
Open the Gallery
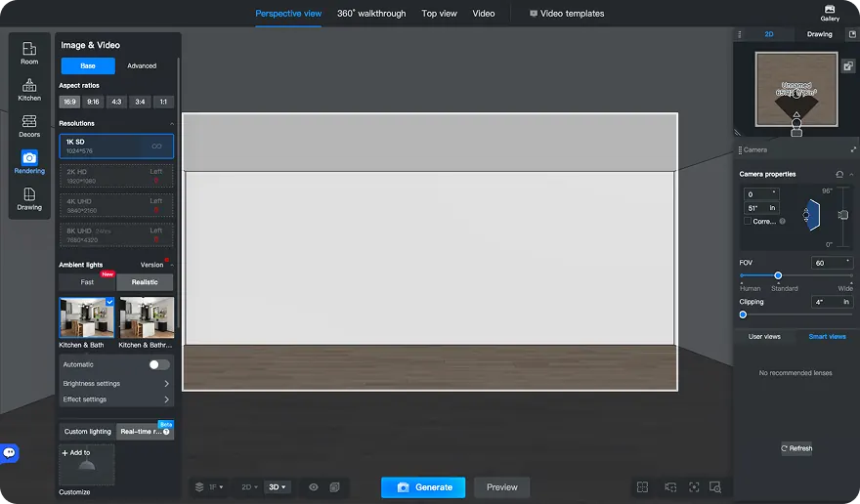click(x=829, y=13)
